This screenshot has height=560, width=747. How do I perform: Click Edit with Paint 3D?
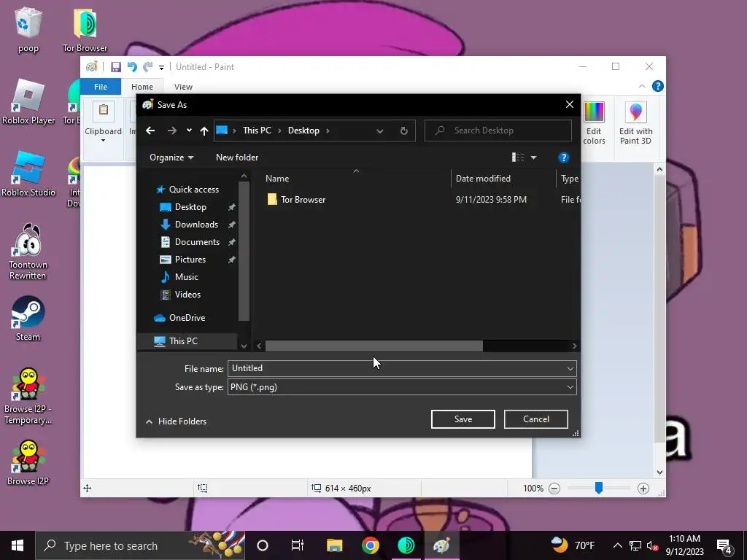click(635, 122)
